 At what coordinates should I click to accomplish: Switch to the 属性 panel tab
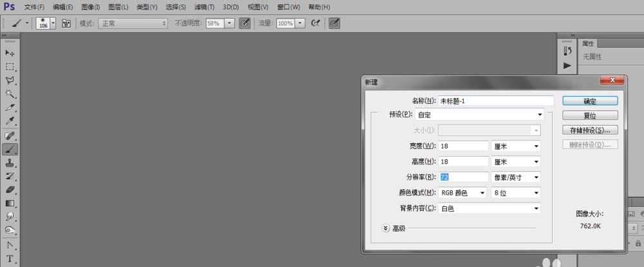588,44
